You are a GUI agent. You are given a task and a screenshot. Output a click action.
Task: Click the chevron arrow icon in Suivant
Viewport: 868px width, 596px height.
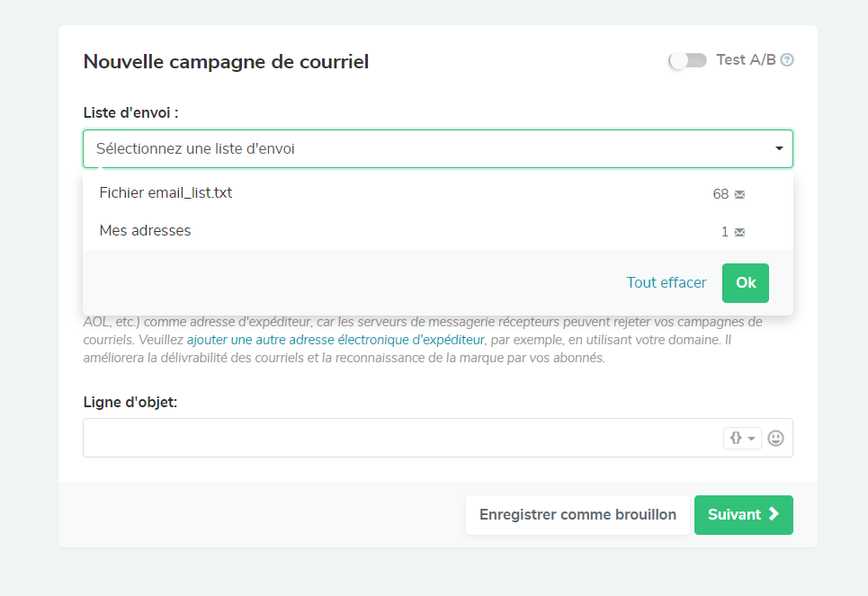pyautogui.click(x=773, y=515)
